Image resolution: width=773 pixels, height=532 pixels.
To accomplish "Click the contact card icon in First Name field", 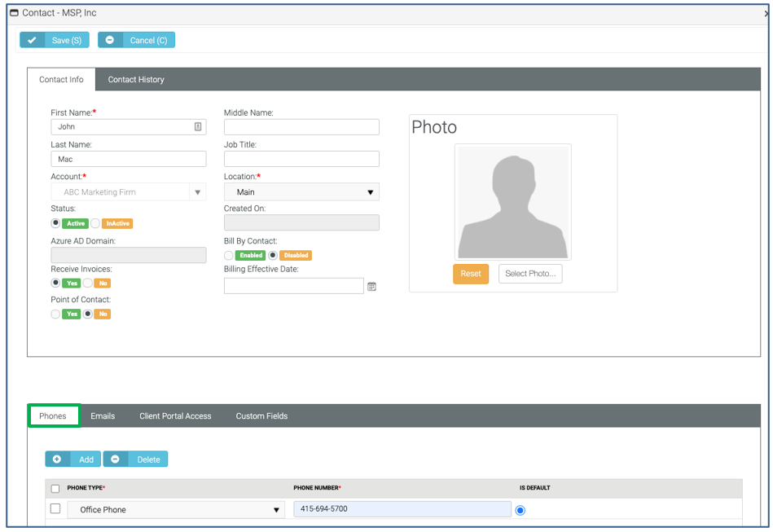I will click(x=198, y=127).
